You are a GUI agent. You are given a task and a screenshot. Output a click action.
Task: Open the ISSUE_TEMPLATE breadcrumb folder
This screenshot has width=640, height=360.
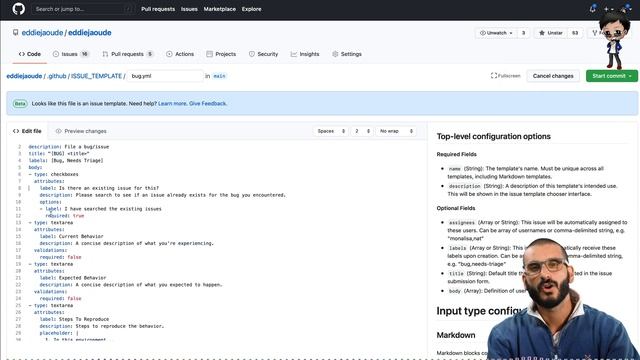96,76
